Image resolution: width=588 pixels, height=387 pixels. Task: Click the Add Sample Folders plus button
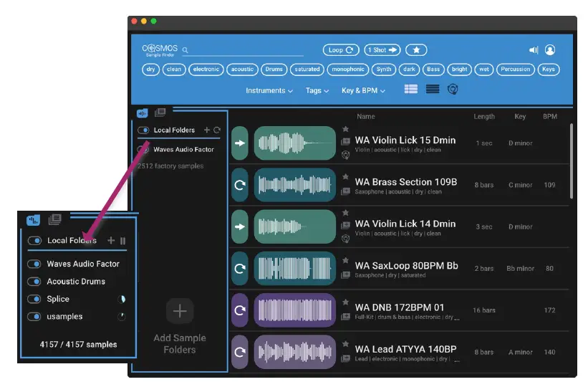coord(180,311)
